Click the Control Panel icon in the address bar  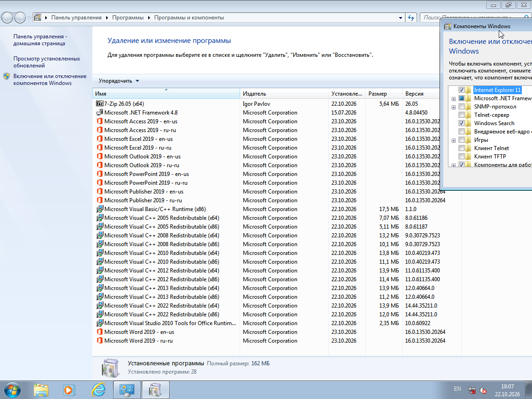(x=38, y=17)
